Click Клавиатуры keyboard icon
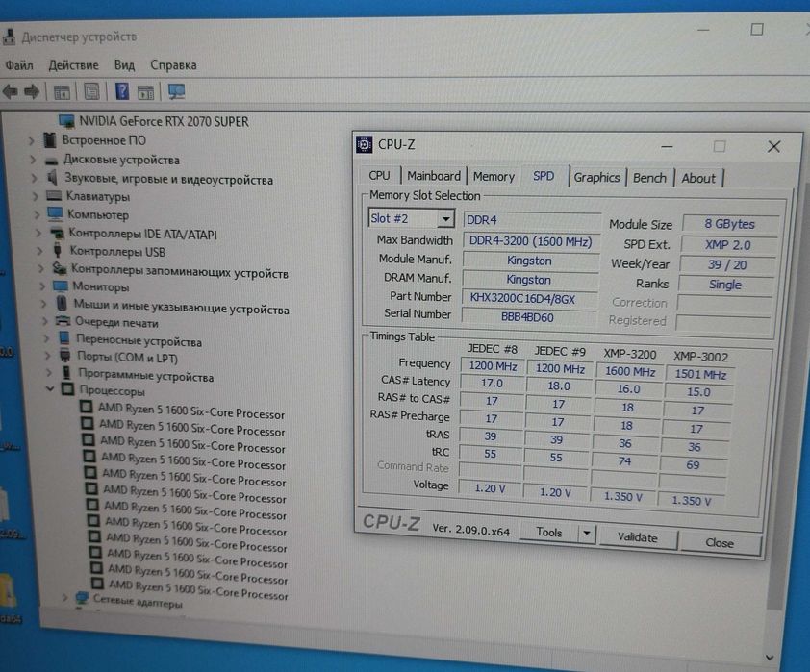Screen dimensions: 810x672 point(54,195)
